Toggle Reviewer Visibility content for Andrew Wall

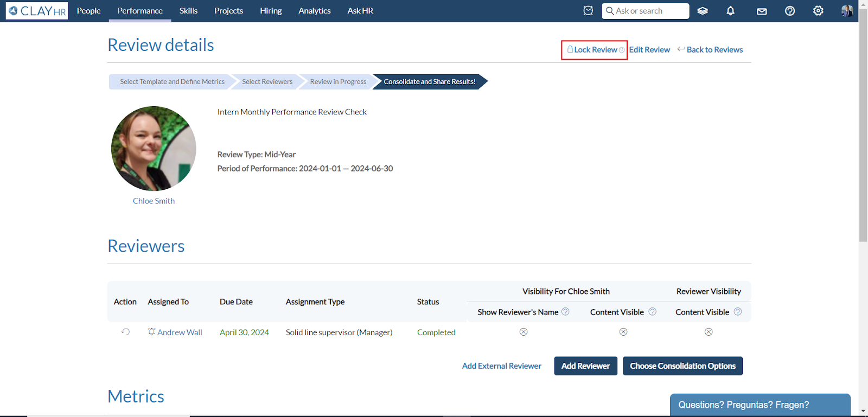click(709, 332)
